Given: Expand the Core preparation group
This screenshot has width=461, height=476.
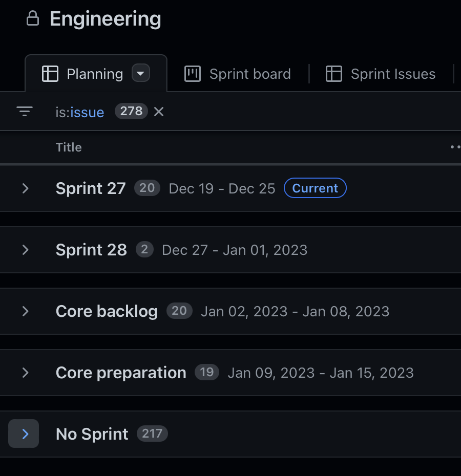Looking at the screenshot, I should pos(25,373).
